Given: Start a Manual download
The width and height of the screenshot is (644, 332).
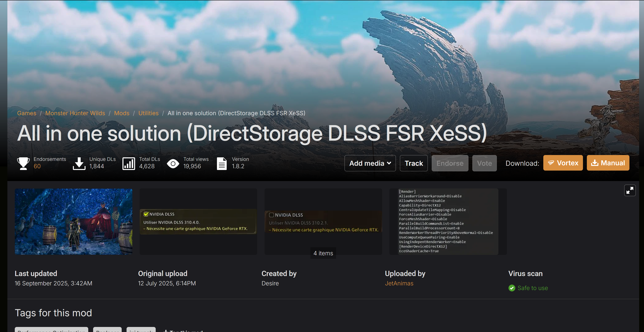Looking at the screenshot, I should [x=608, y=163].
